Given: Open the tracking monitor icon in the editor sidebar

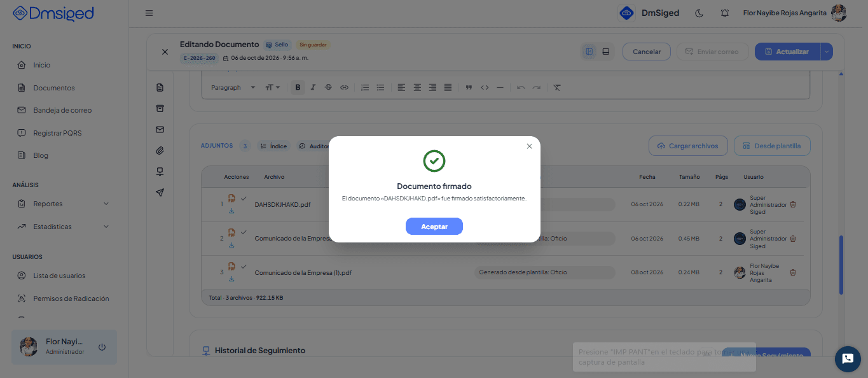Looking at the screenshot, I should click(160, 171).
